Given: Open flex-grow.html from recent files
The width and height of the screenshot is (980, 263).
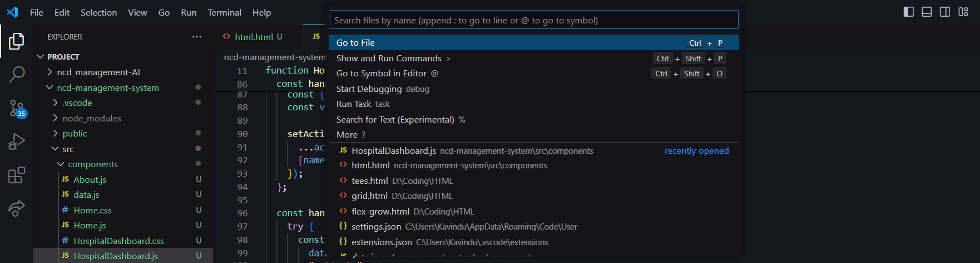Looking at the screenshot, I should [x=534, y=211].
